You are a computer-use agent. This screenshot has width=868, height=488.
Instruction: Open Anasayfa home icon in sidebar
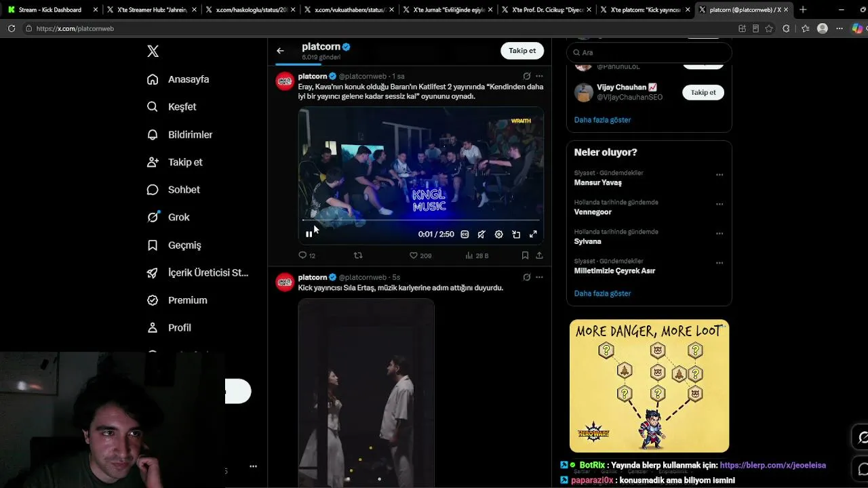[x=153, y=79]
